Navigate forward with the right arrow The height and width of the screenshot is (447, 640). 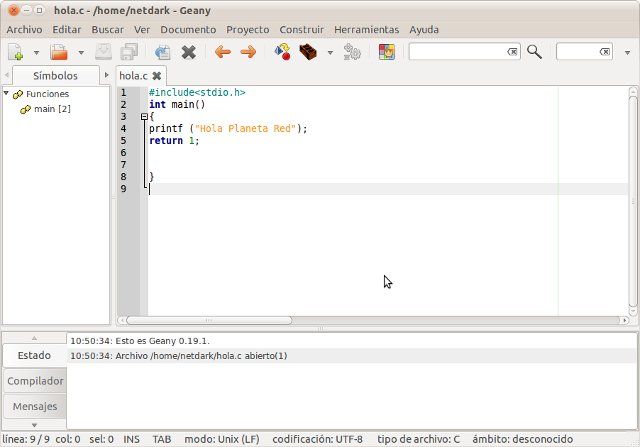247,52
